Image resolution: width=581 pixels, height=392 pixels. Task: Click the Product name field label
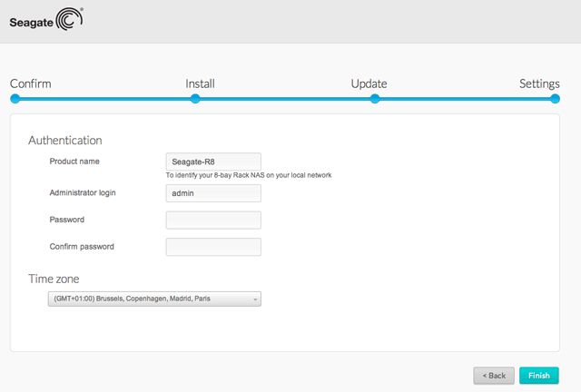coord(74,162)
